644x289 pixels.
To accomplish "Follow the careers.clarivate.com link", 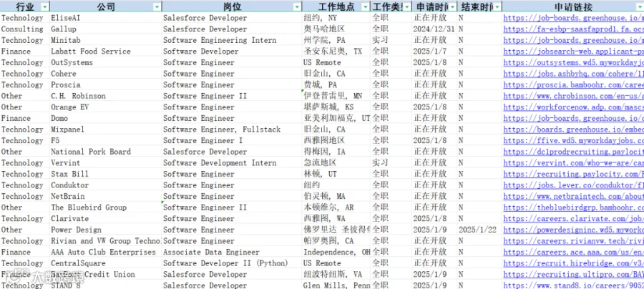I will (573, 218).
